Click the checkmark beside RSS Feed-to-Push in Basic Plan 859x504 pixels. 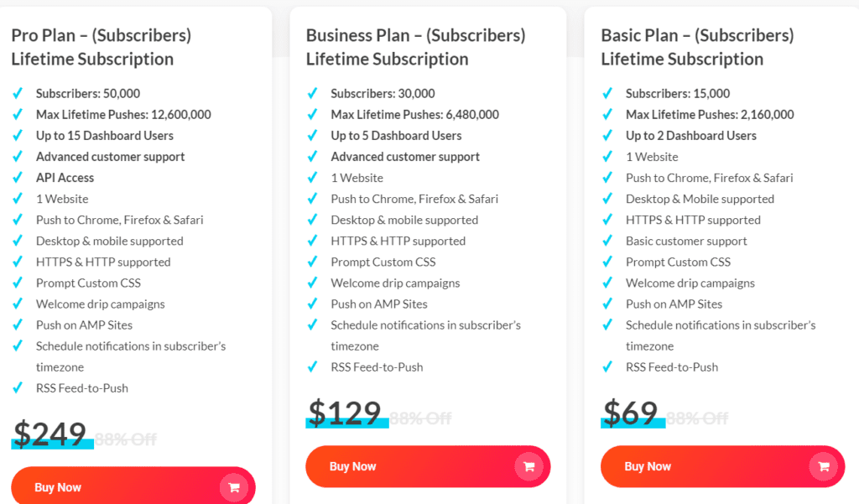[607, 366]
